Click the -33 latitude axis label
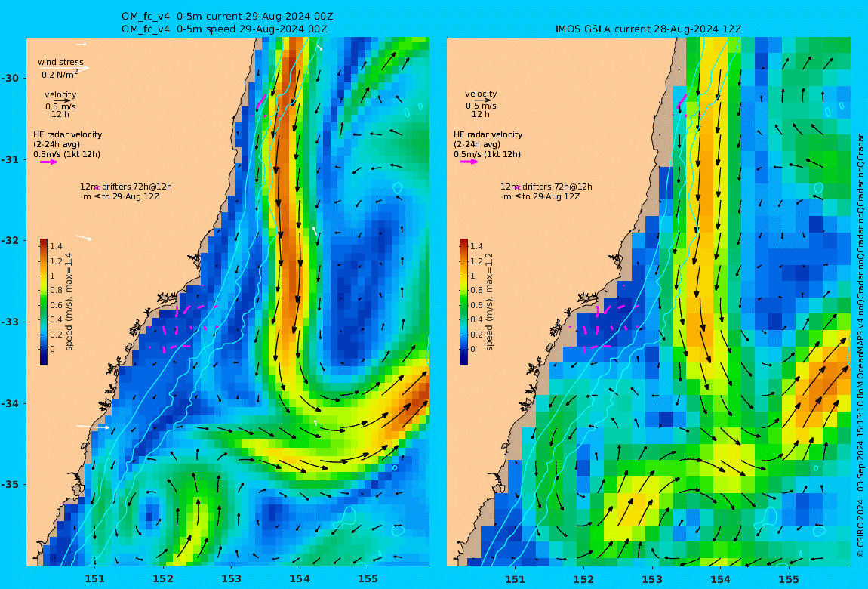868x589 pixels. (10, 322)
